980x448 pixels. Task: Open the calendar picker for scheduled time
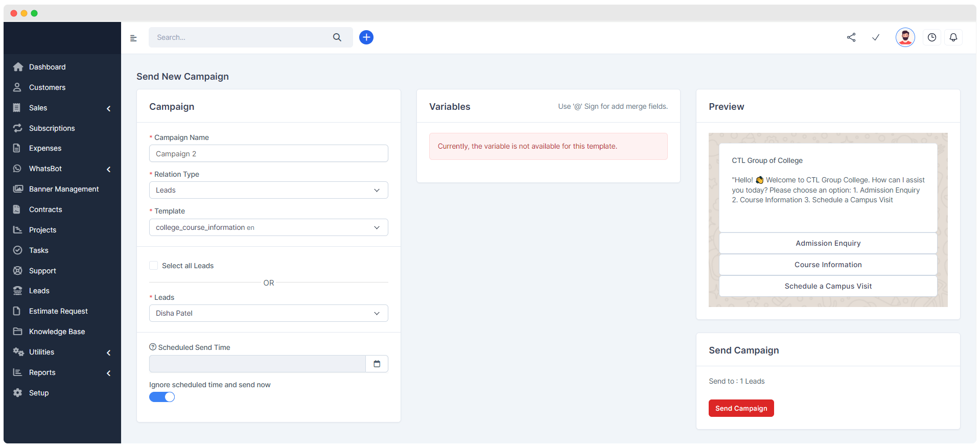point(377,364)
